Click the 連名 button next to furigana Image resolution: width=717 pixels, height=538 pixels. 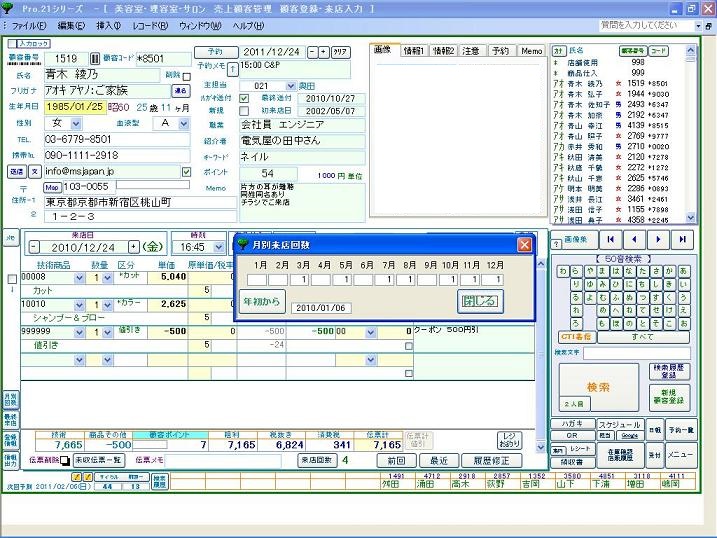coord(181,91)
